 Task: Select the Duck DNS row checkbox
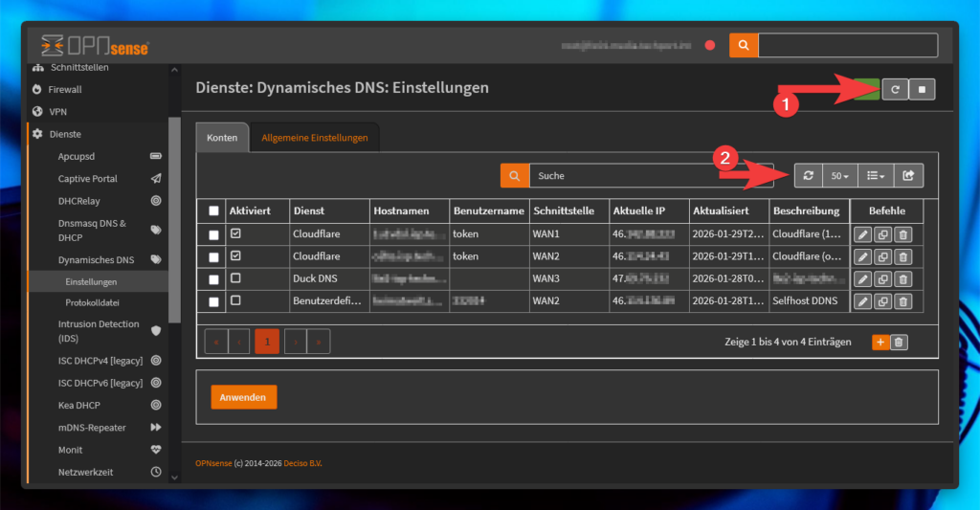pyautogui.click(x=213, y=279)
